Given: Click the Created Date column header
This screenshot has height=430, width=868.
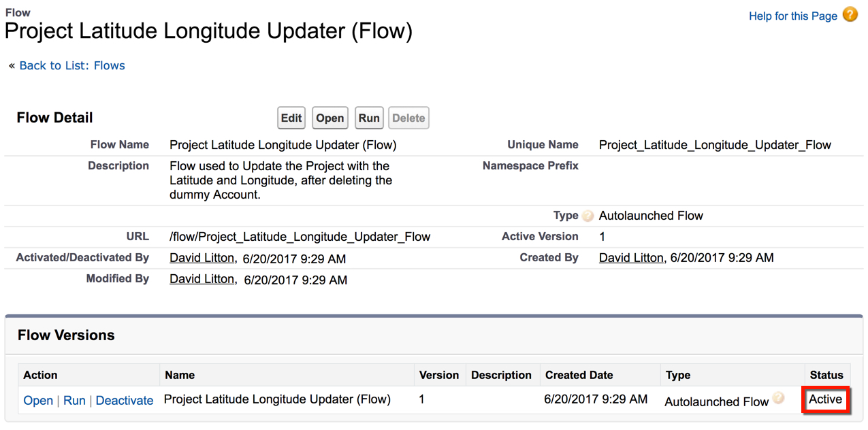Looking at the screenshot, I should tap(579, 375).
